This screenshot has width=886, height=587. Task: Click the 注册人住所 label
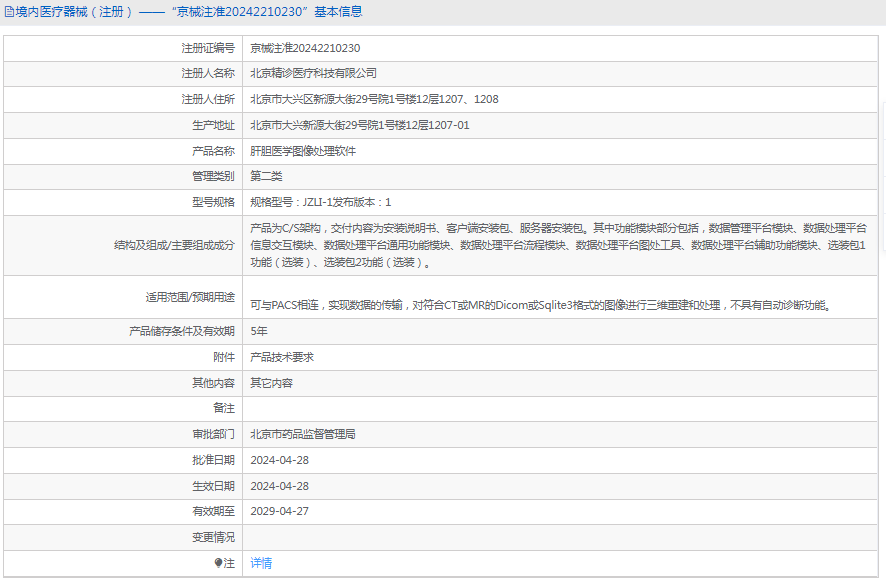(208, 99)
